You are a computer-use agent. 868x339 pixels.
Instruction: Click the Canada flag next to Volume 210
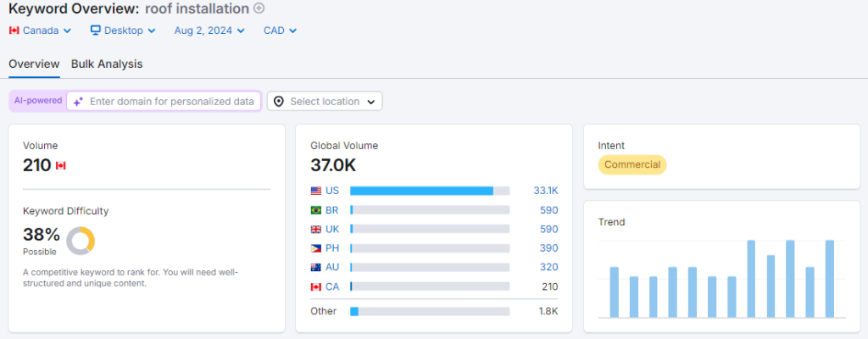click(x=60, y=166)
